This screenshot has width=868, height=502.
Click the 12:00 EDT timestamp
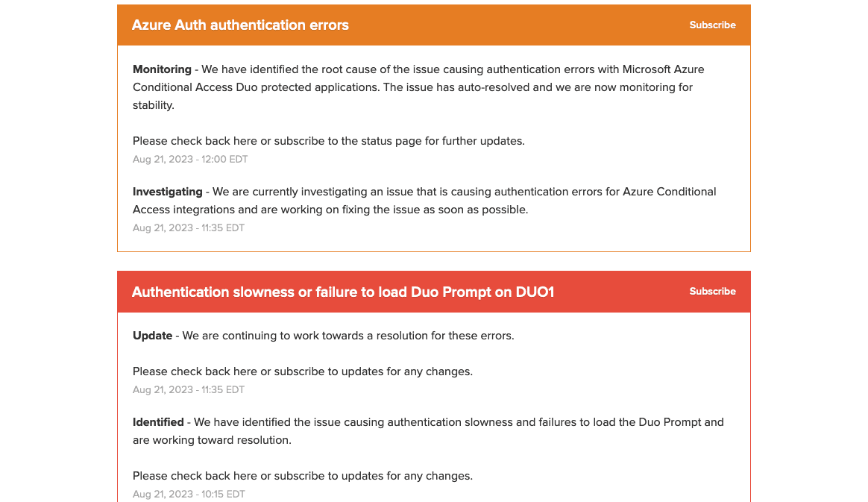pos(190,160)
